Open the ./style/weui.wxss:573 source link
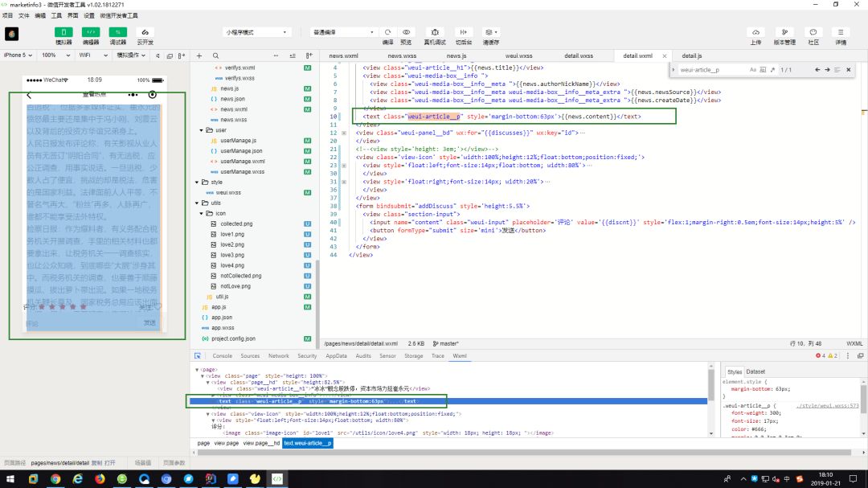The image size is (868, 488). 828,405
